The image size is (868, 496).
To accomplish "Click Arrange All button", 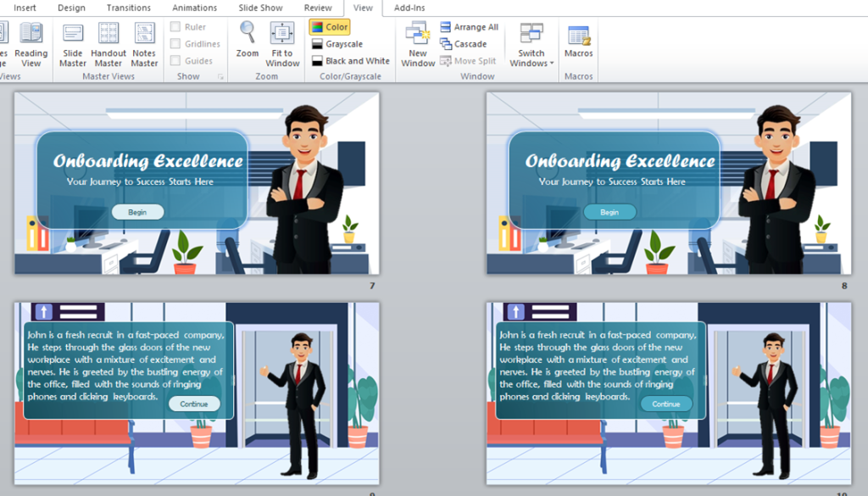I will 470,27.
